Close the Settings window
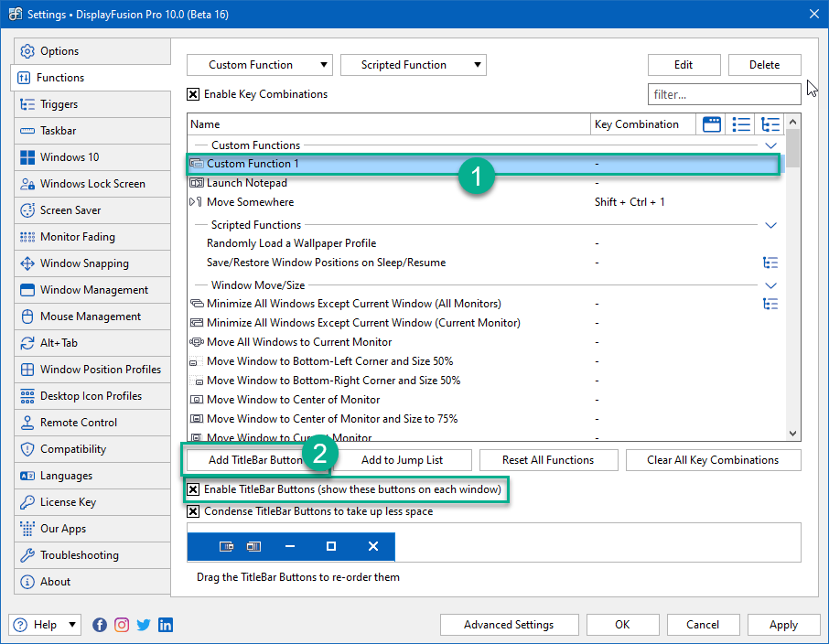Image resolution: width=829 pixels, height=644 pixels. pyautogui.click(x=814, y=15)
